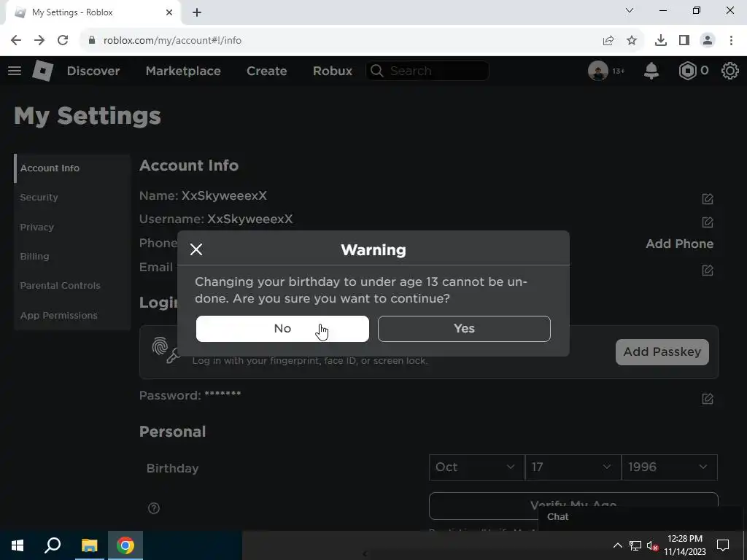Open the tab search chevron
This screenshot has width=747, height=560.
point(630,10)
